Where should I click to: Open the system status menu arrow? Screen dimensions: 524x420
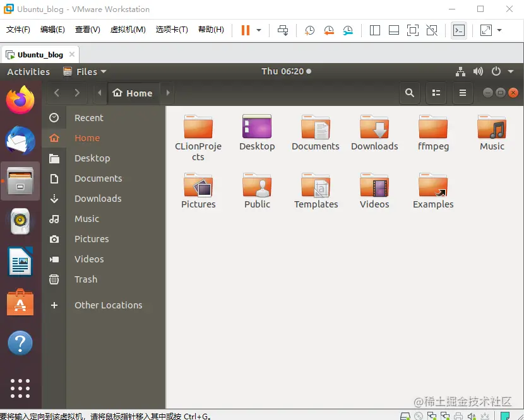(510, 71)
